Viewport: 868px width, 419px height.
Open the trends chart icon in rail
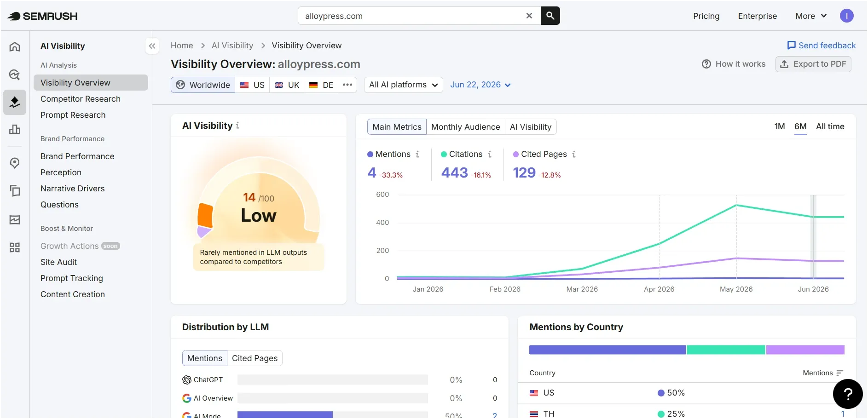point(15,220)
